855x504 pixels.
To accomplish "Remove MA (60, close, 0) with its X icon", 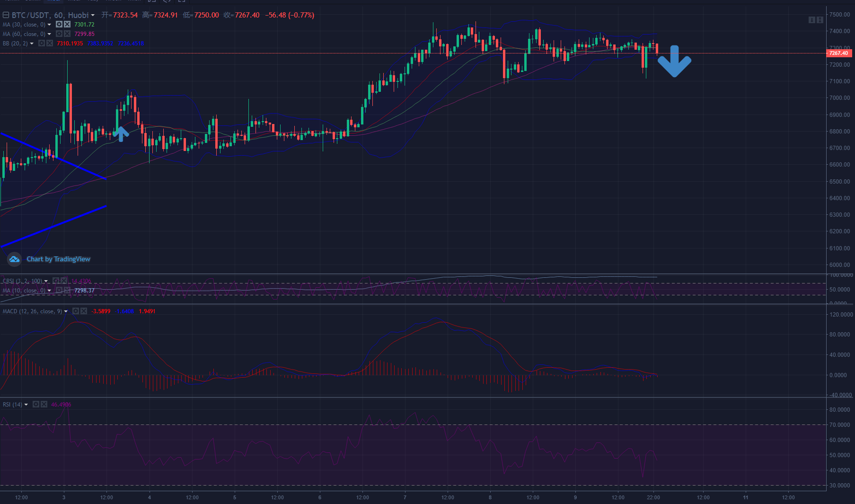I will click(x=67, y=34).
